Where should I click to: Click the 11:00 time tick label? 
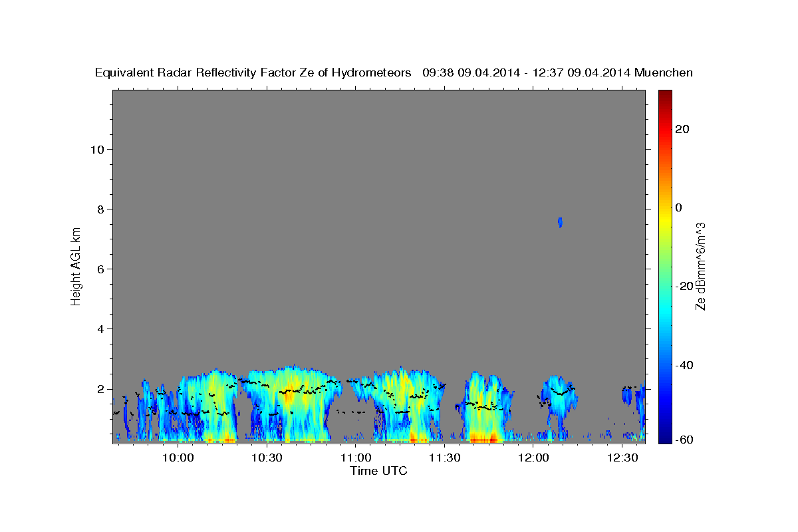coord(356,458)
